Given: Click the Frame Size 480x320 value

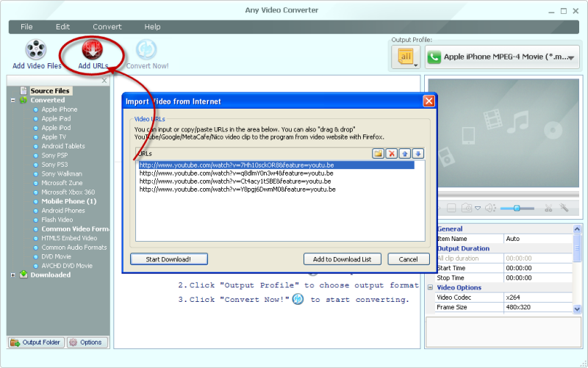Looking at the screenshot, I should click(x=538, y=307).
